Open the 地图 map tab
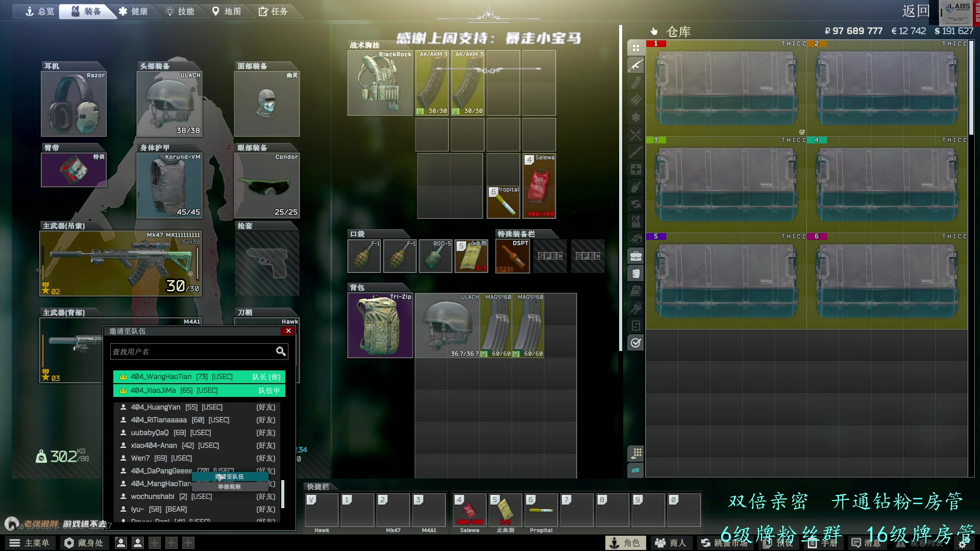Viewport: 980px width, 551px height. pyautogui.click(x=227, y=11)
